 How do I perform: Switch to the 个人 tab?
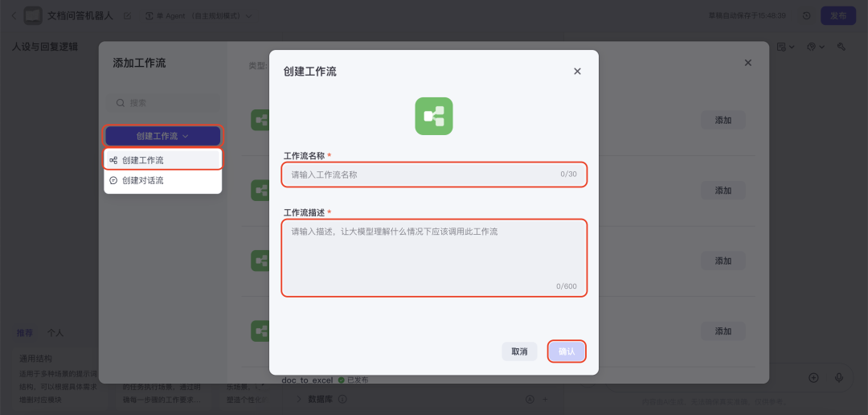(55, 333)
